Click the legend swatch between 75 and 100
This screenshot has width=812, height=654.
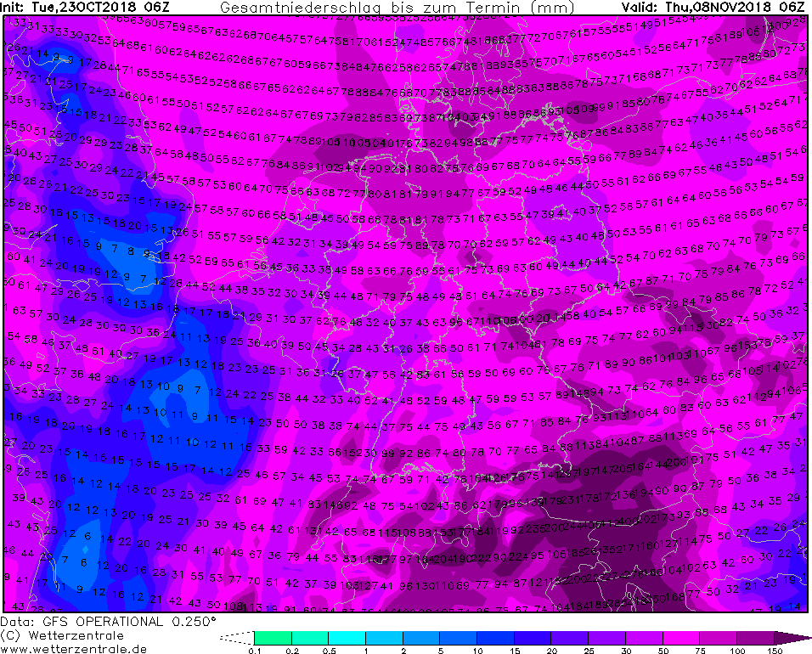click(x=719, y=637)
